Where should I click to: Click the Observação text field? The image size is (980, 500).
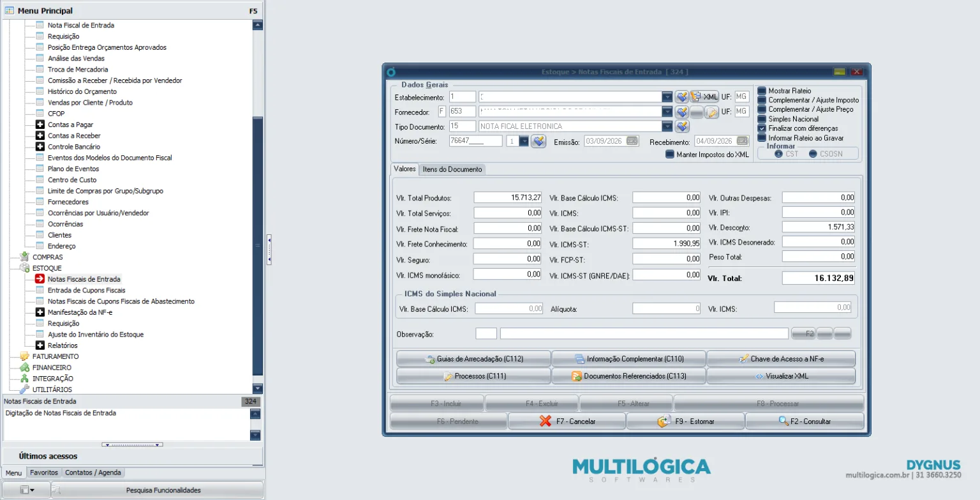[x=644, y=333]
